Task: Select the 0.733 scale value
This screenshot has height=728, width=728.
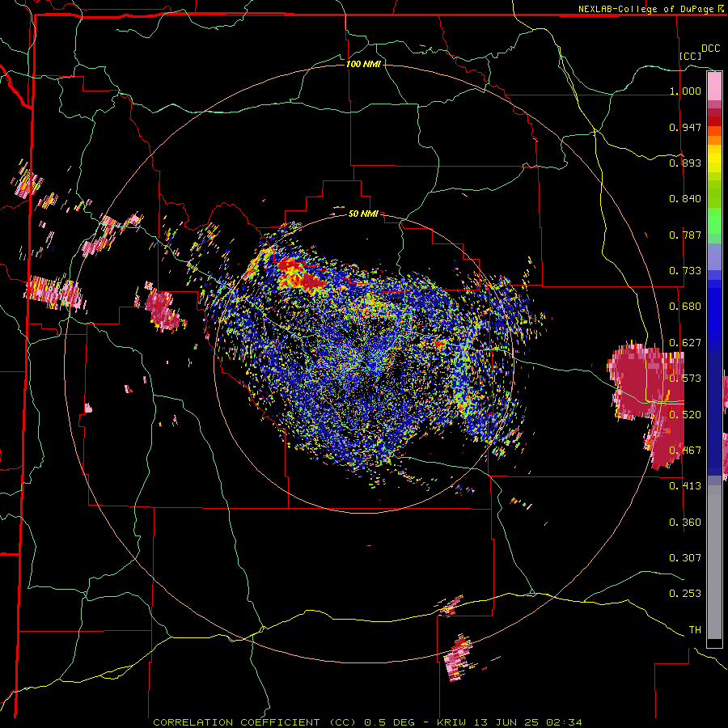Action: tap(685, 271)
